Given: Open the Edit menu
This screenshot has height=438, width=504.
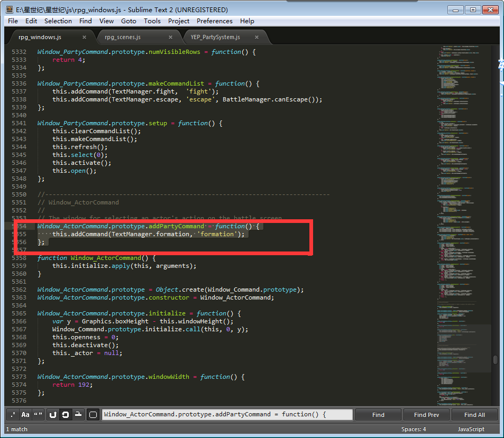Looking at the screenshot, I should (x=31, y=21).
